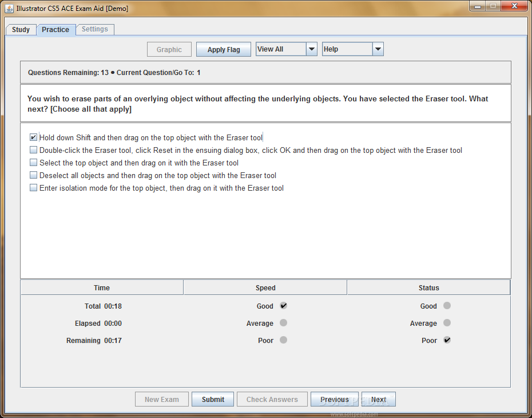
Task: Check the Double-click the Eraser tool answer
Action: coord(33,150)
